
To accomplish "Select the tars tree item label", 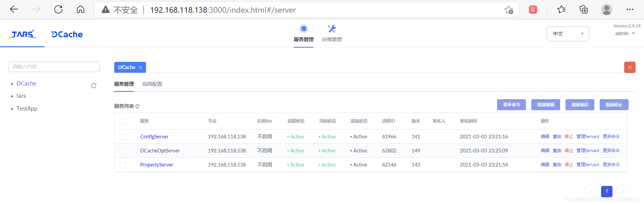I will (21, 96).
